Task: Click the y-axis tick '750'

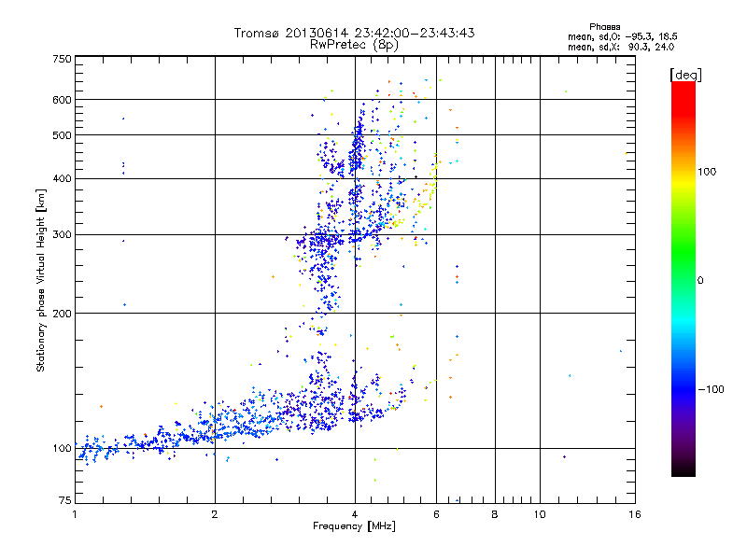Action: point(62,59)
